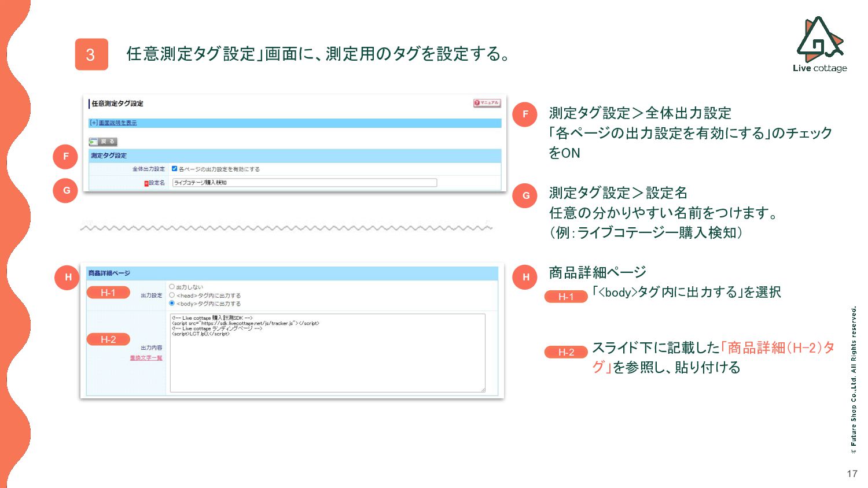
Task: Open the 置換文字一覧 link
Action: pyautogui.click(x=146, y=358)
